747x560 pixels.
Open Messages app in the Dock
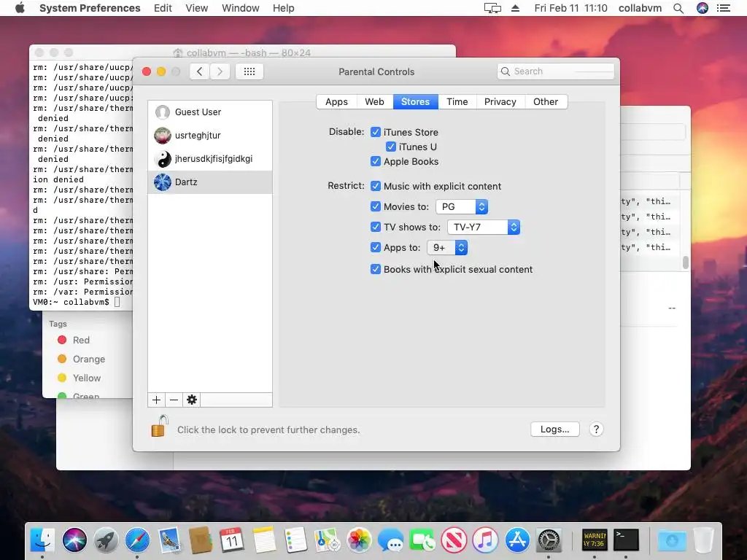(390, 540)
